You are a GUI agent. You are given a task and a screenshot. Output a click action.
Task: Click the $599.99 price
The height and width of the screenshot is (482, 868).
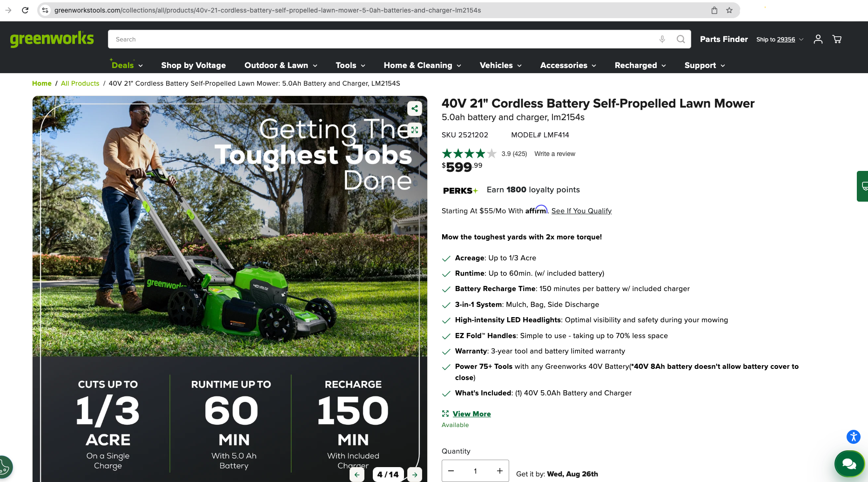(462, 167)
